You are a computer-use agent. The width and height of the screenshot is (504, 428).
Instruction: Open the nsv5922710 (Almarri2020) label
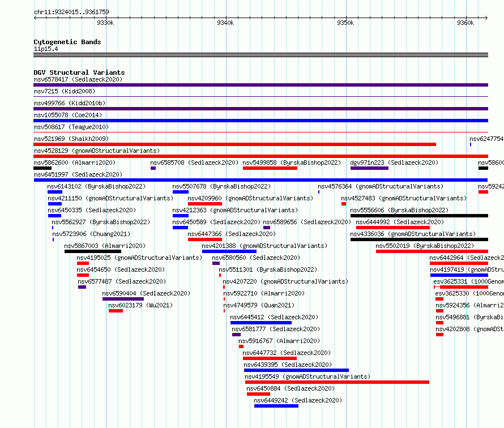[x=264, y=293]
